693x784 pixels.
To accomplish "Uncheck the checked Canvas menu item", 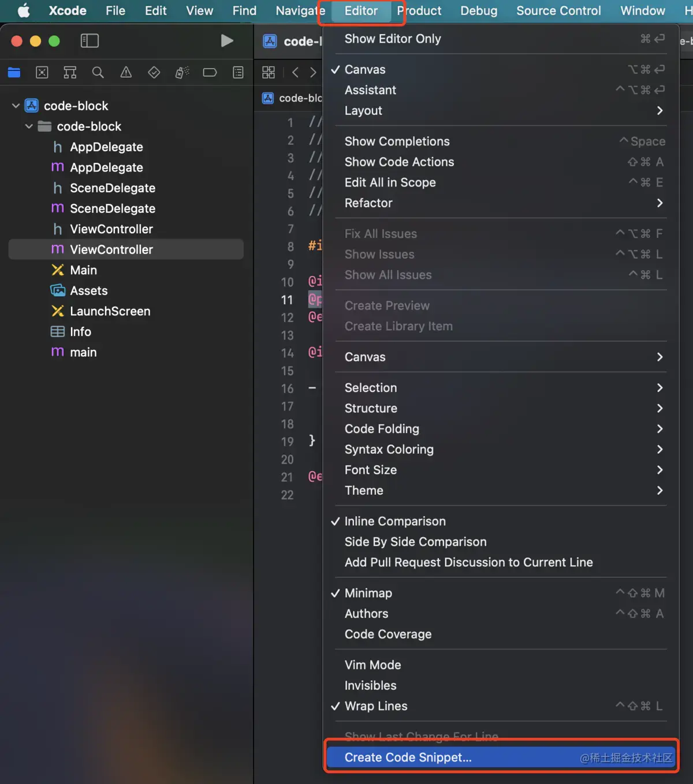I will [x=501, y=69].
